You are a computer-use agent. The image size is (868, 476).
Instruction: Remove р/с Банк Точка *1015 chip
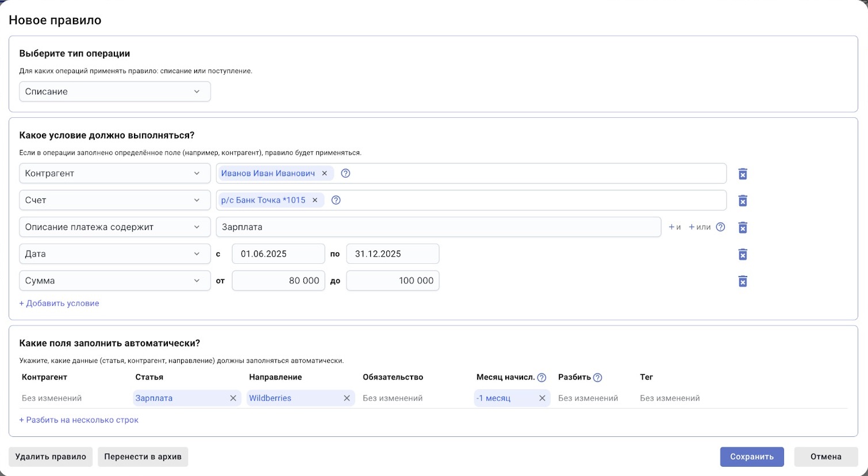point(315,200)
